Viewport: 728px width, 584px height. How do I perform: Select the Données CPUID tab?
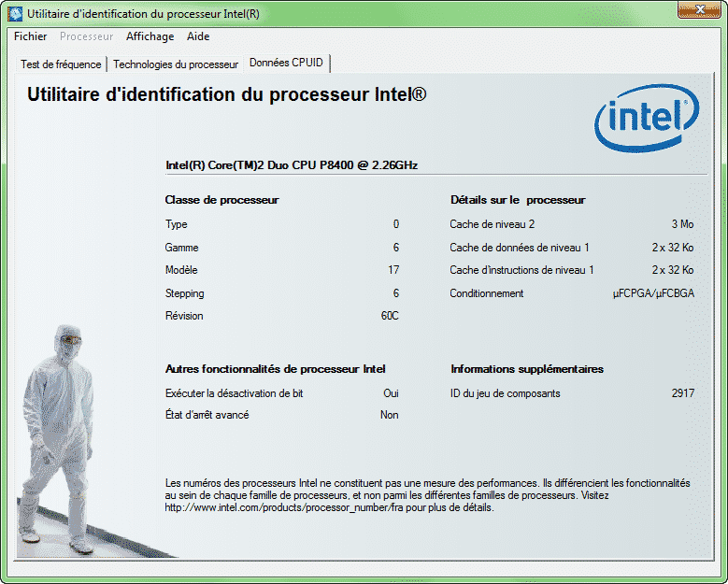coord(287,64)
